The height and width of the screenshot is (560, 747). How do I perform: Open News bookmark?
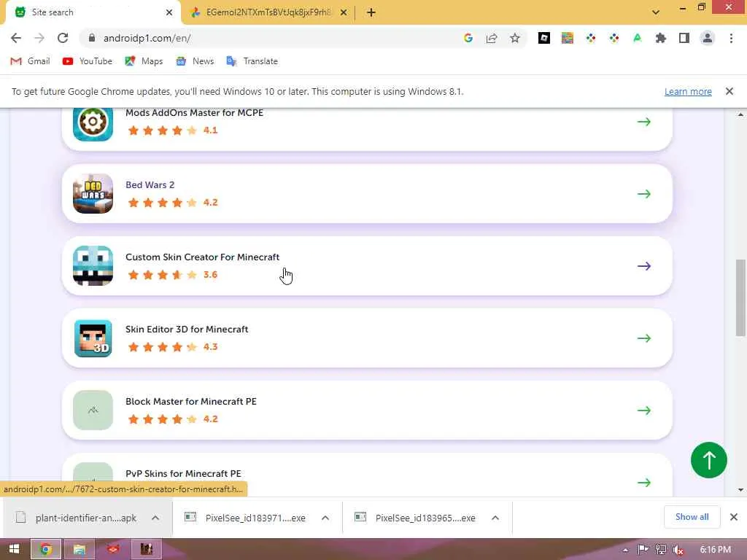195,61
